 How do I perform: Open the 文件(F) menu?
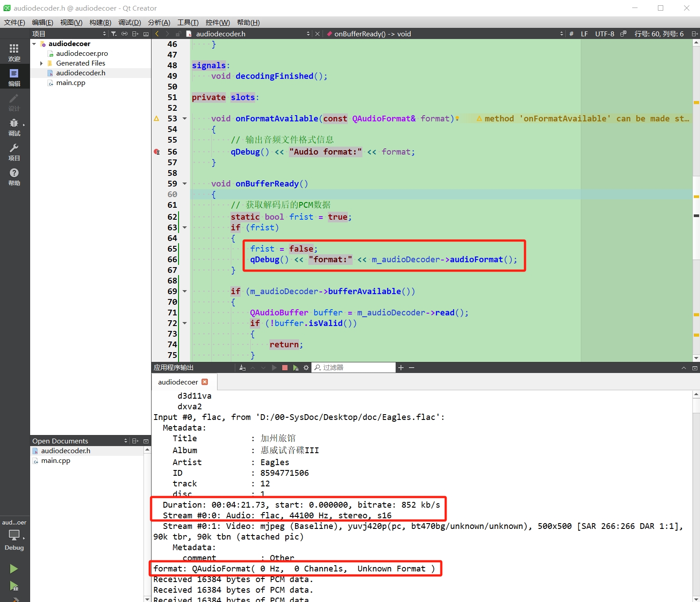pos(15,23)
